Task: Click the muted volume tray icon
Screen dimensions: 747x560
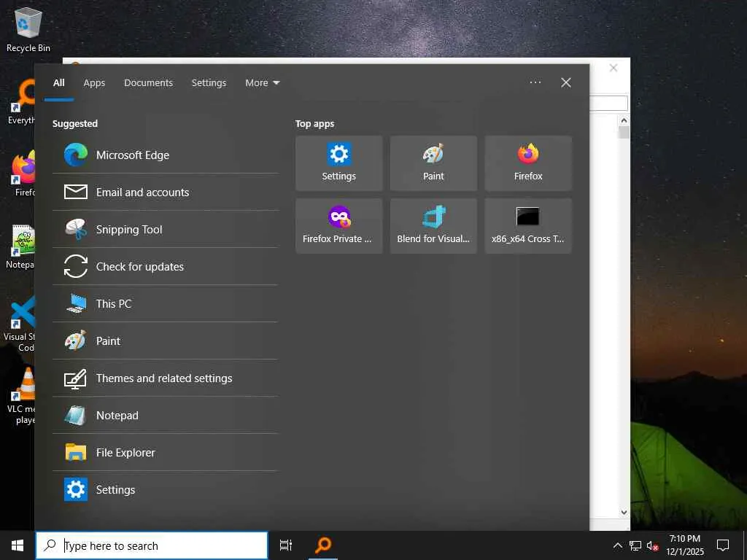Action: (652, 545)
